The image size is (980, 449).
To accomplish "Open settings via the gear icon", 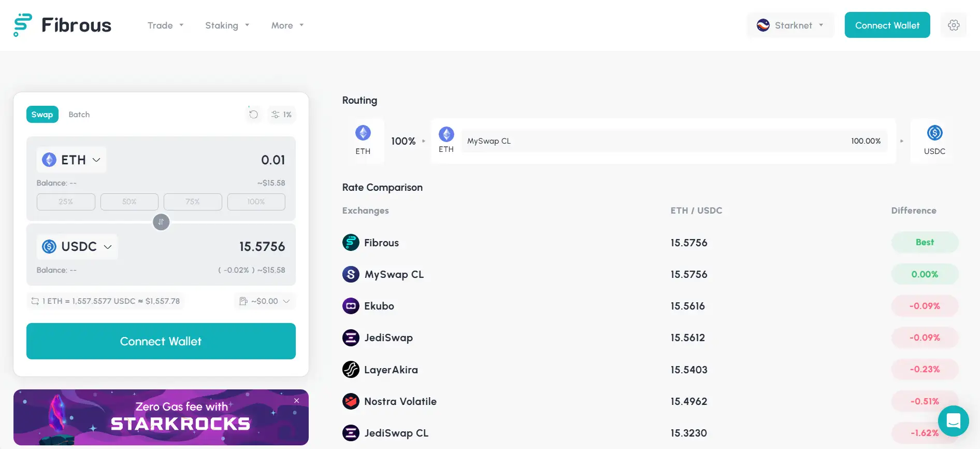I will tap(954, 25).
